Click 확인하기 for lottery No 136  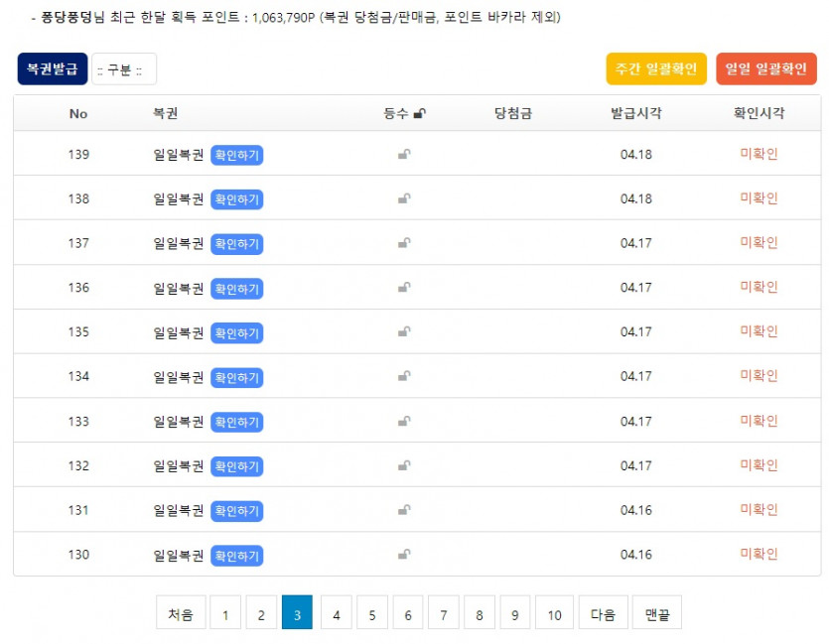pyautogui.click(x=237, y=289)
